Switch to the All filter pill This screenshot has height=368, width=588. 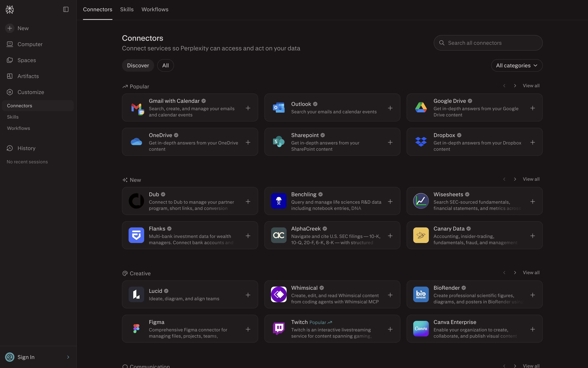(165, 65)
